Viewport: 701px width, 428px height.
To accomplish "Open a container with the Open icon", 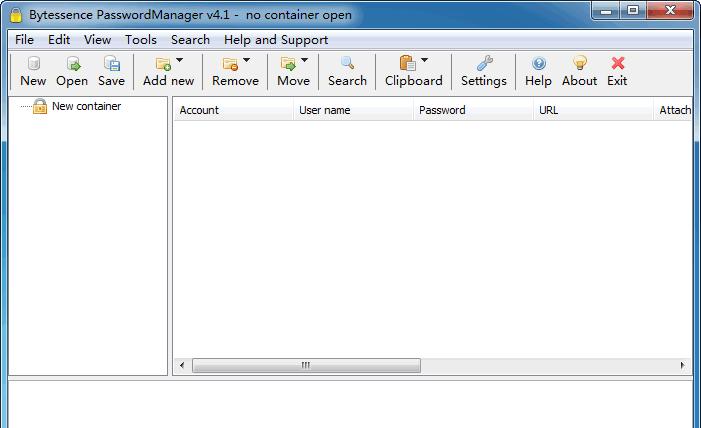I will click(73, 64).
